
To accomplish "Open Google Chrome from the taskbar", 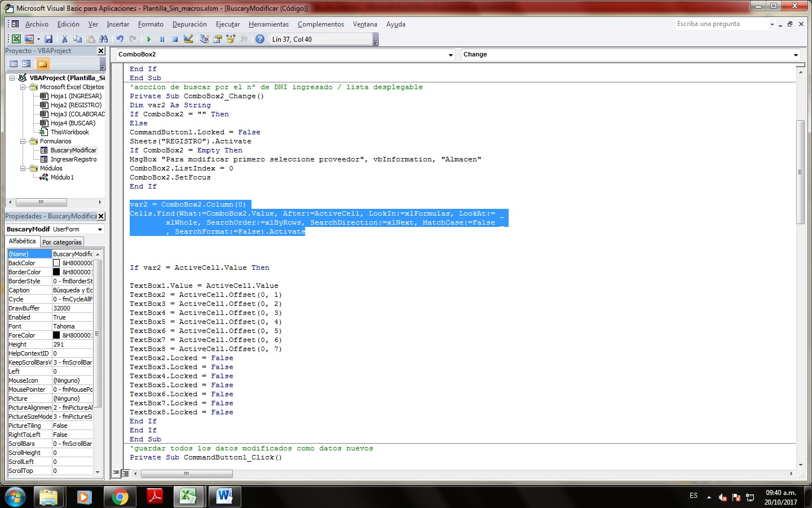I will coord(119,497).
